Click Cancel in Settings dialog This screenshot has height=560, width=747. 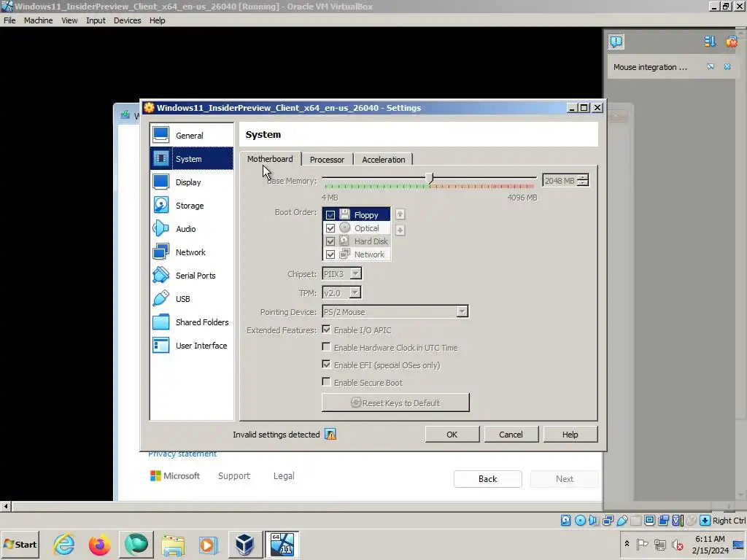511,435
